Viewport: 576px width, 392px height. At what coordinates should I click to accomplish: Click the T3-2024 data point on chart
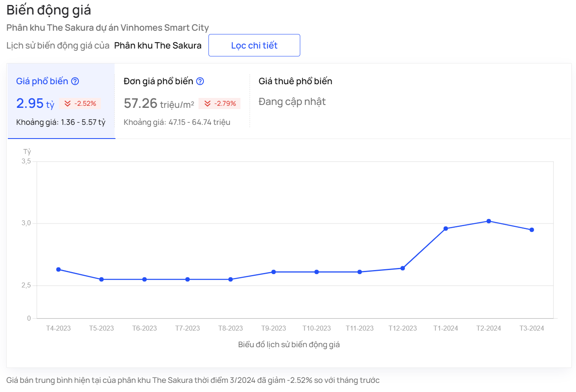tap(532, 230)
